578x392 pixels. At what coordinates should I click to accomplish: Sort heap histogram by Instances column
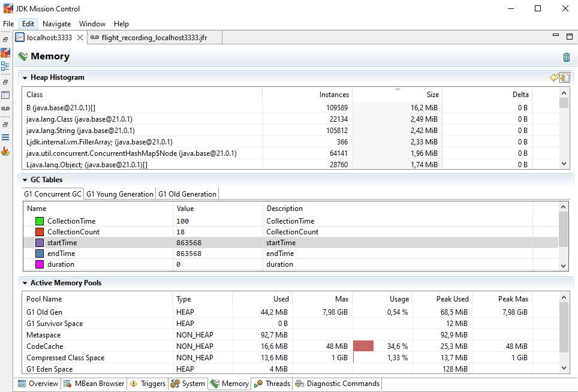coord(308,95)
